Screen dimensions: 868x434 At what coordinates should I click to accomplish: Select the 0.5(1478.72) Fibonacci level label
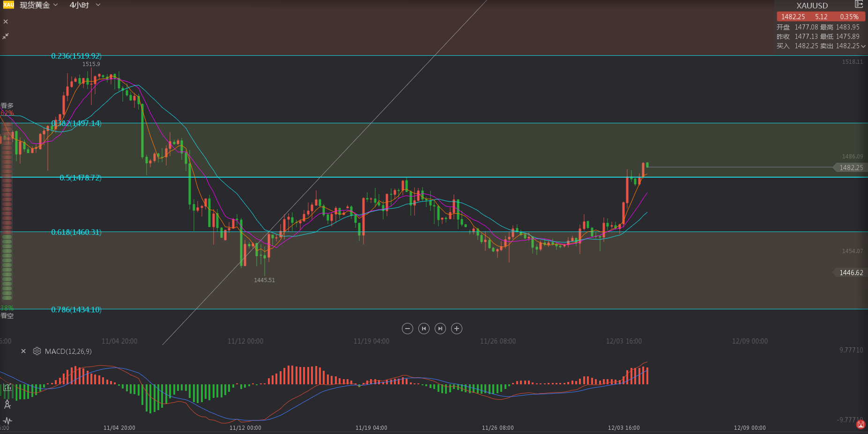click(x=81, y=178)
